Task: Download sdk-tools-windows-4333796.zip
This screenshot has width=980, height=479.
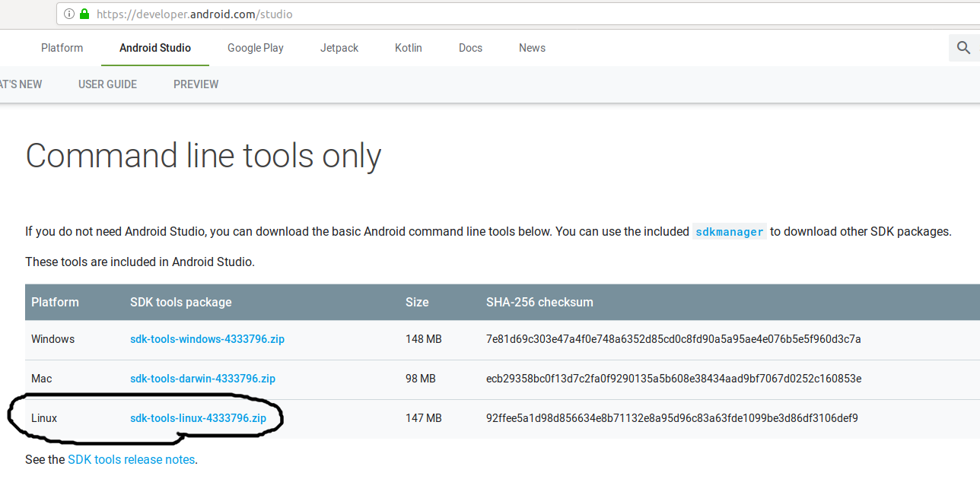Action: pos(207,339)
